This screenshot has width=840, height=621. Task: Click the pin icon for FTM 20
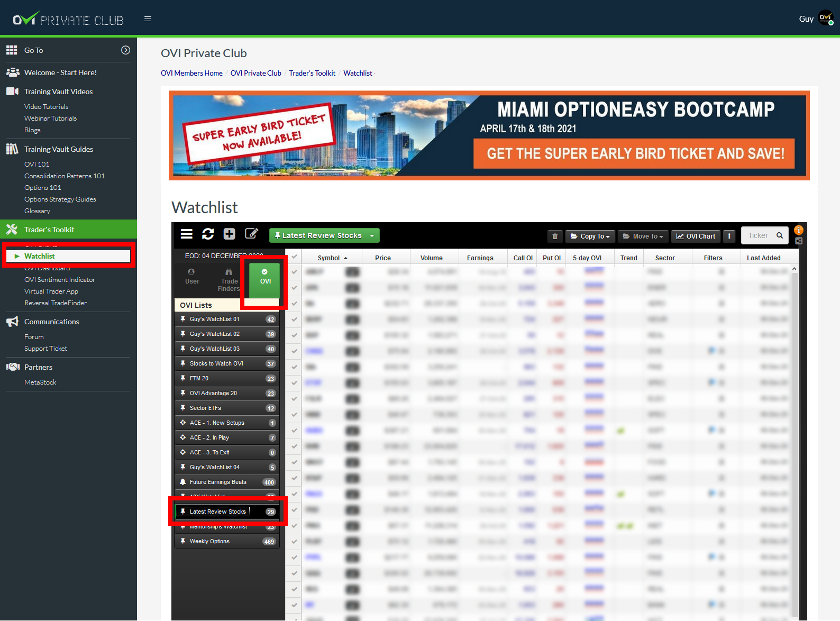coord(183,378)
